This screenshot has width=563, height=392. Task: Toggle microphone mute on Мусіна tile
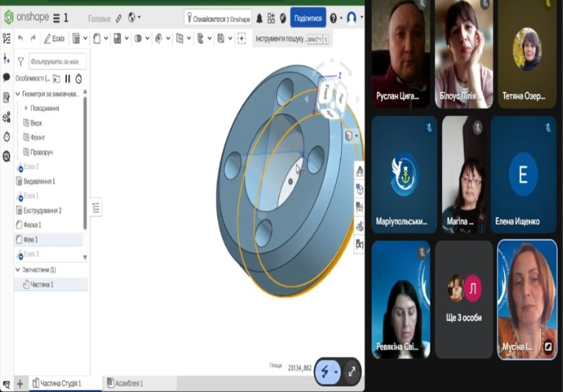tap(548, 347)
